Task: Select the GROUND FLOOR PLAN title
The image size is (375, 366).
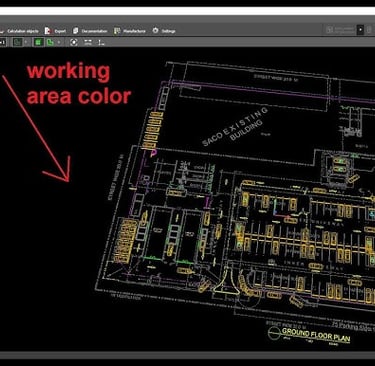Action: 316,335
